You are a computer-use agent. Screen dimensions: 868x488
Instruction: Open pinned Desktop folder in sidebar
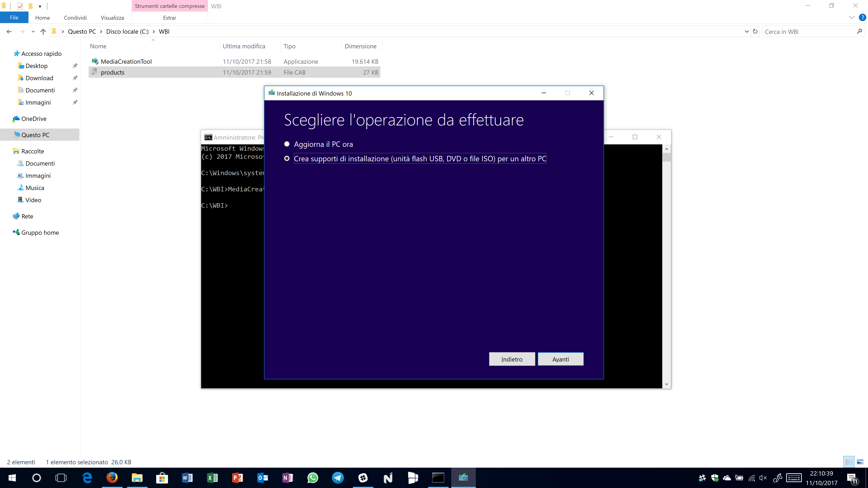coord(36,66)
